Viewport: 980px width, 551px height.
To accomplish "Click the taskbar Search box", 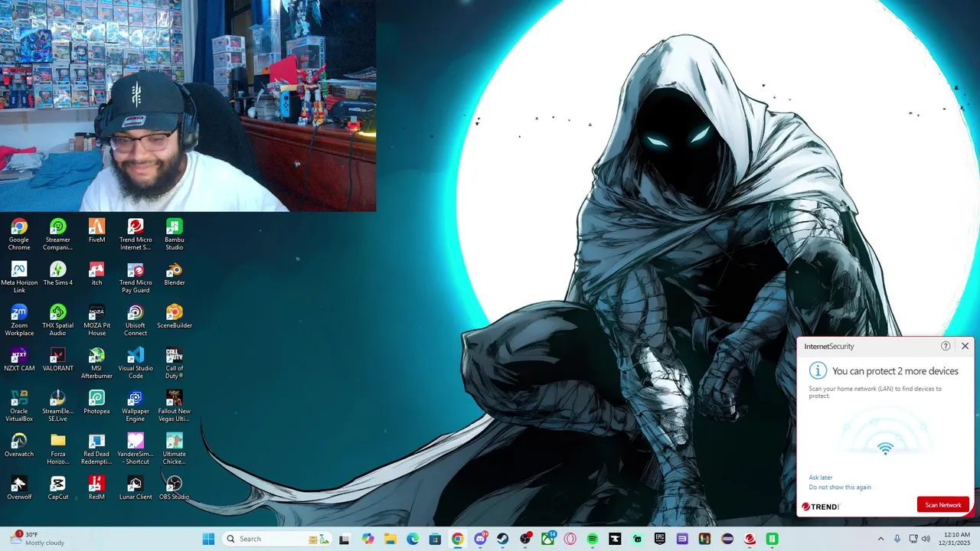I will pyautogui.click(x=276, y=539).
